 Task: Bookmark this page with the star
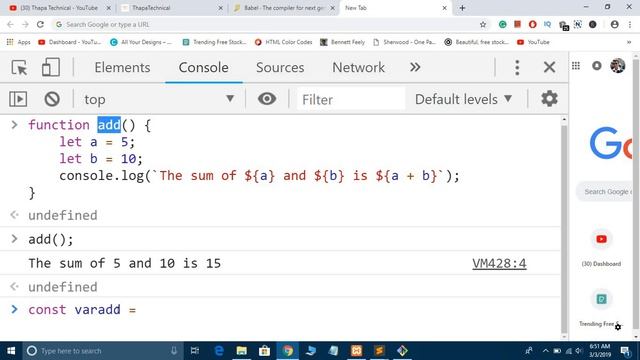point(483,24)
